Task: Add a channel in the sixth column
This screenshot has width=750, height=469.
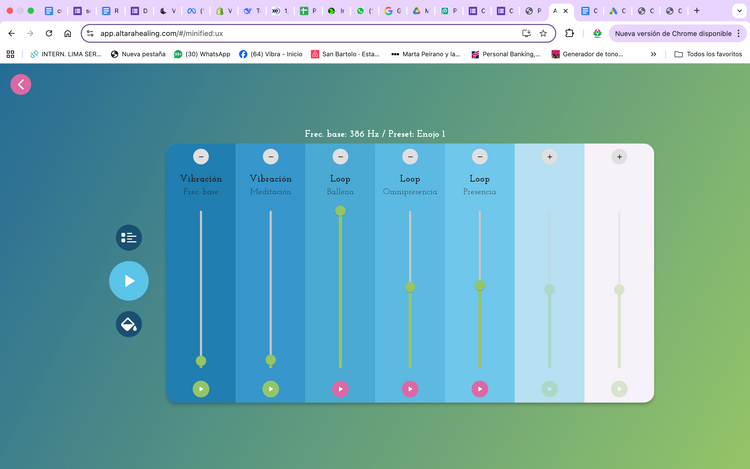Action: point(549,157)
